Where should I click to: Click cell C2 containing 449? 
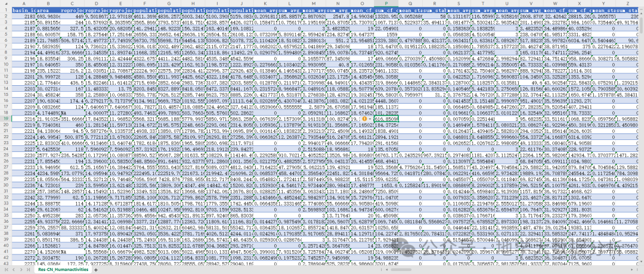pos(72,15)
